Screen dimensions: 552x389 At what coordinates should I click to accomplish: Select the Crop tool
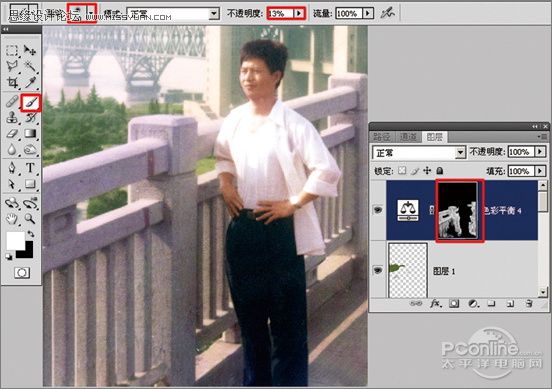[x=12, y=82]
